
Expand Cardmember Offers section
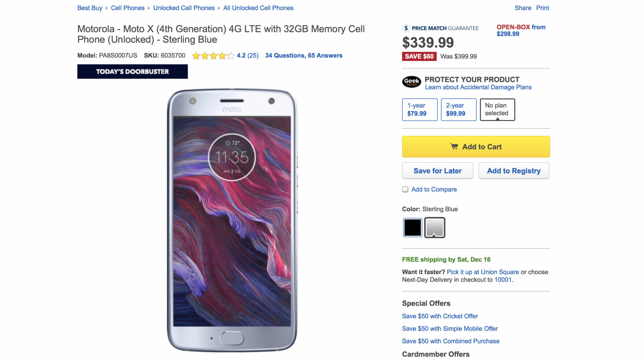(436, 354)
